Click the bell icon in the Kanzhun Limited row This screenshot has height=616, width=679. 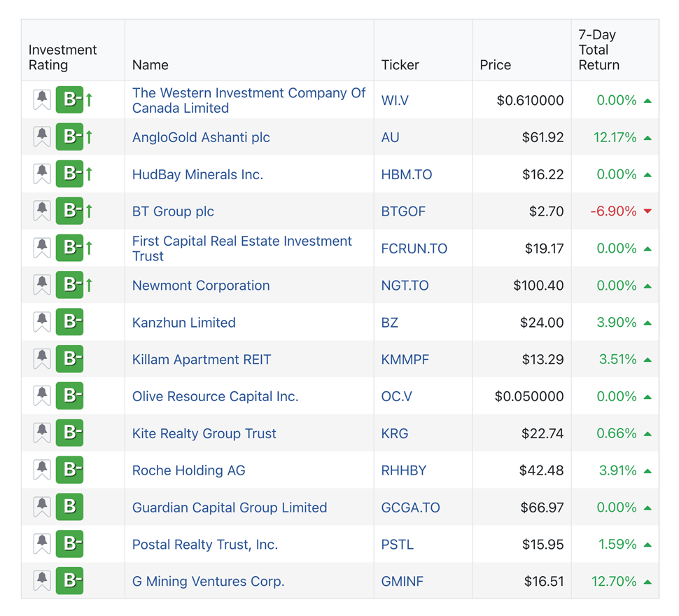tap(42, 323)
